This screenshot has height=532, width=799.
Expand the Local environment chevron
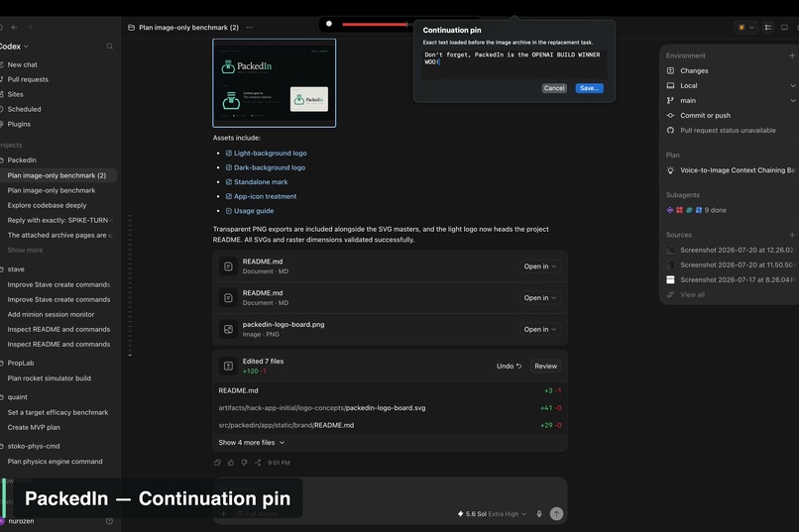coord(793,85)
